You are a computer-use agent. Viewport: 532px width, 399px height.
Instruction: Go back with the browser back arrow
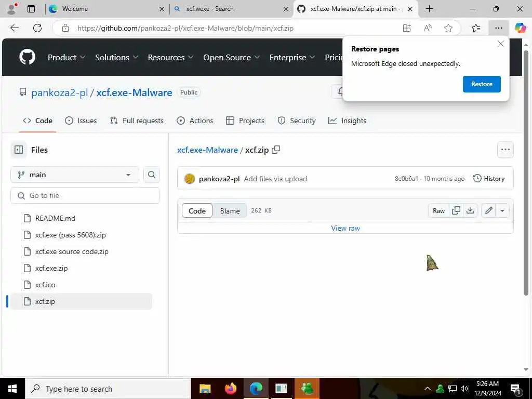15,28
